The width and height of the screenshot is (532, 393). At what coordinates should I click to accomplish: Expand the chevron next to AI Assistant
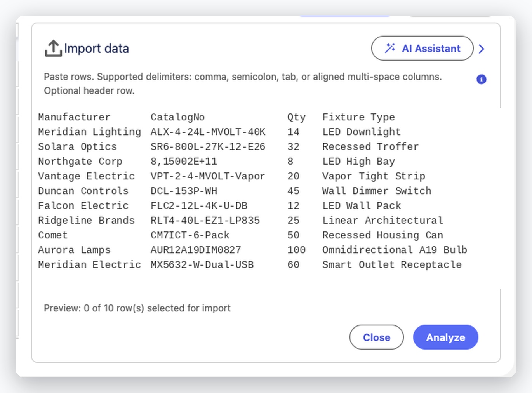pyautogui.click(x=482, y=49)
